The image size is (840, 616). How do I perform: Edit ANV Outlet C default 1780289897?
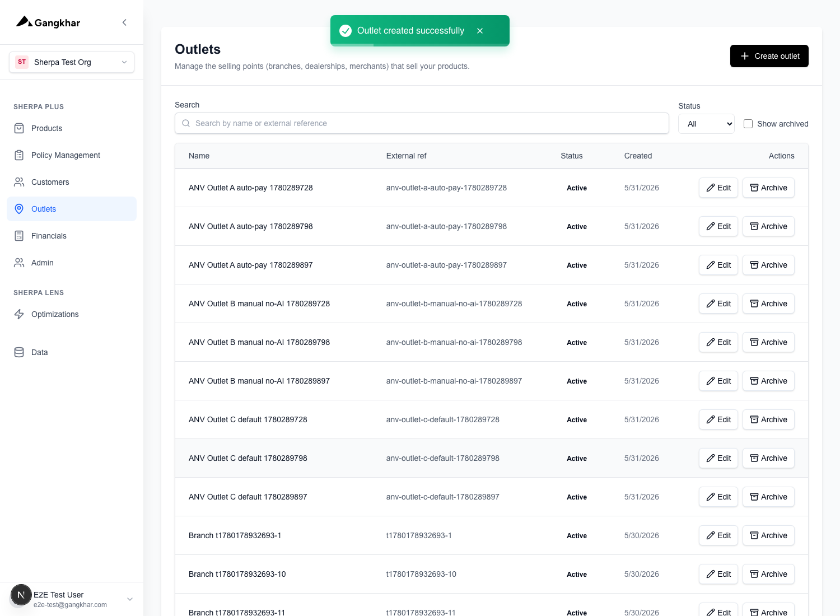click(718, 497)
